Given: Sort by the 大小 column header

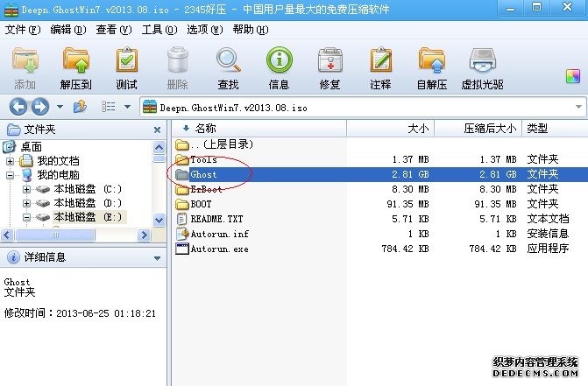Looking at the screenshot, I should [390, 129].
